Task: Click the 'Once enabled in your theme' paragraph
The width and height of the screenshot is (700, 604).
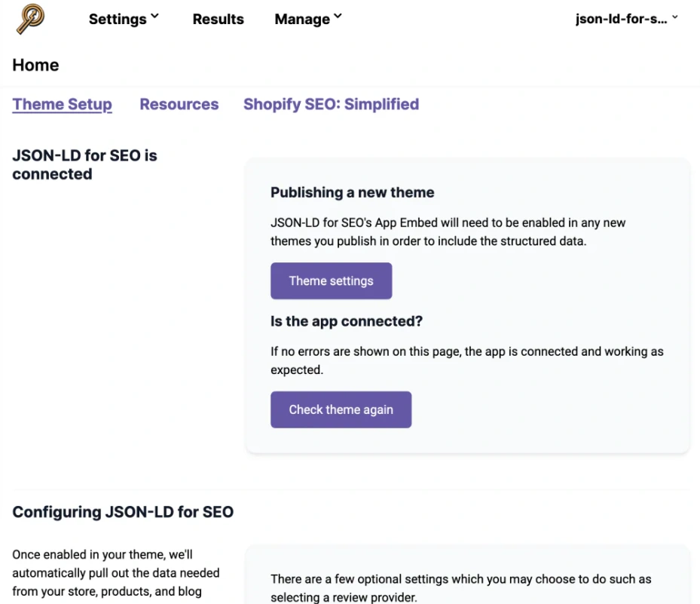Action: pyautogui.click(x=116, y=573)
